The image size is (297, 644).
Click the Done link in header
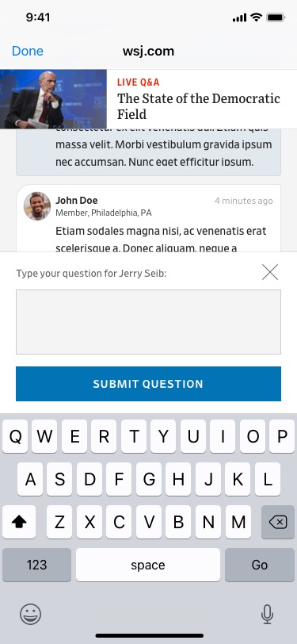point(28,51)
